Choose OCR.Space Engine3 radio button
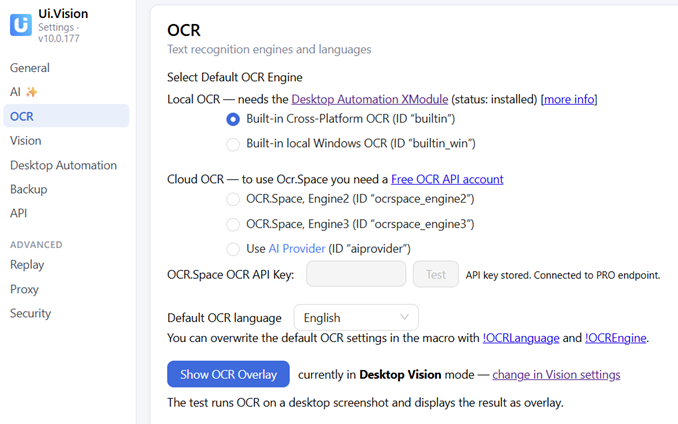This screenshot has width=678, height=424. tap(233, 224)
